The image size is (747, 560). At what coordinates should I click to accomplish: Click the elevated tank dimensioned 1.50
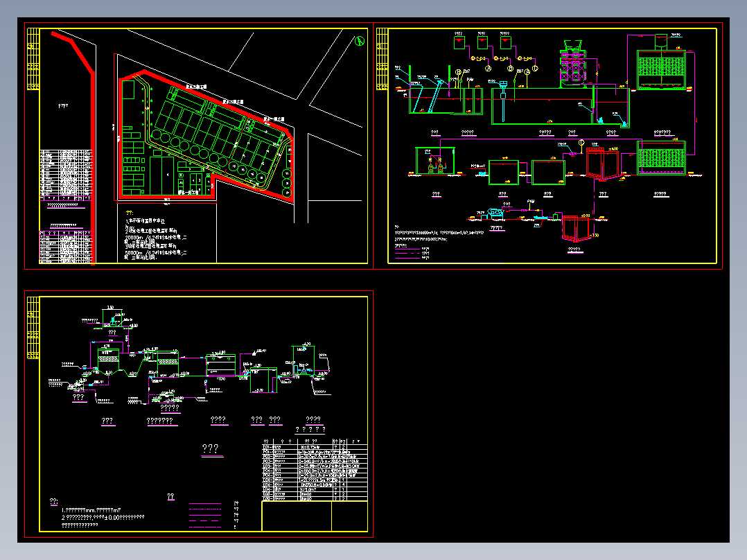click(112, 318)
